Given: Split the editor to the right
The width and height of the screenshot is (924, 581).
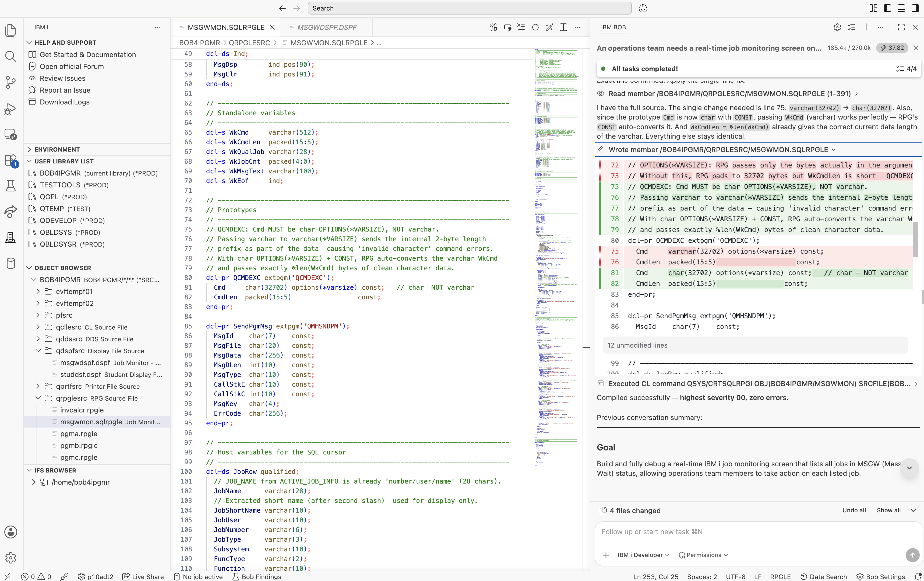Looking at the screenshot, I should 563,27.
